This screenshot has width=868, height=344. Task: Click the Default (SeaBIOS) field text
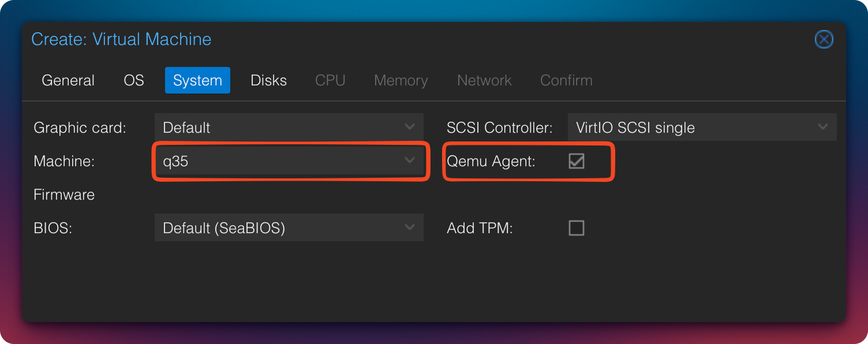pyautogui.click(x=224, y=228)
